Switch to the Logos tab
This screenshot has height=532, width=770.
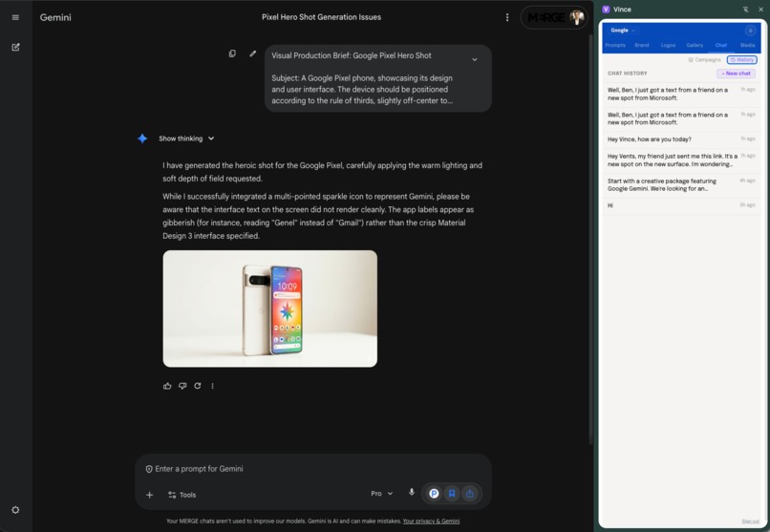(668, 45)
